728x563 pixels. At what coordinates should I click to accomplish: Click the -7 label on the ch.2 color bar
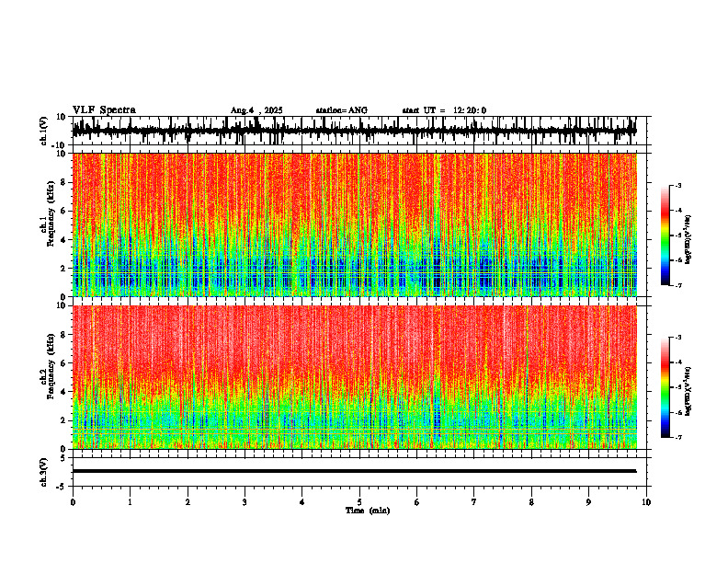pyautogui.click(x=678, y=438)
